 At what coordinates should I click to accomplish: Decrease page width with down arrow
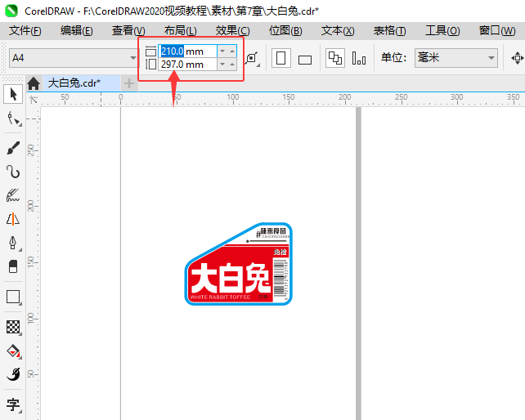pos(222,51)
